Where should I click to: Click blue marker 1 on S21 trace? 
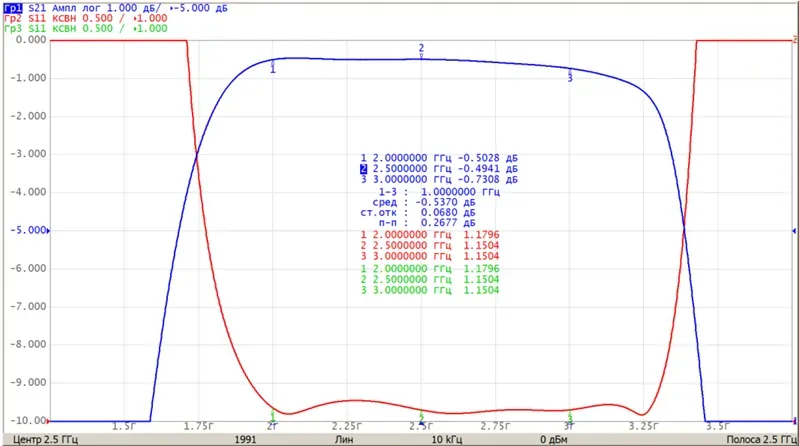pos(273,67)
